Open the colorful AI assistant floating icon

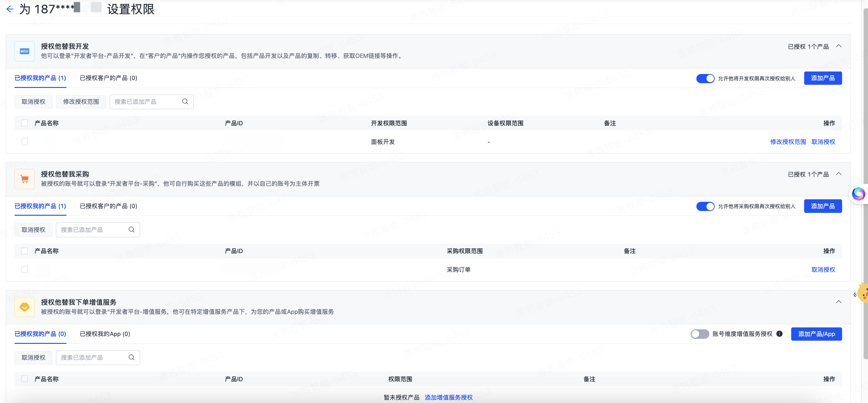pyautogui.click(x=858, y=194)
